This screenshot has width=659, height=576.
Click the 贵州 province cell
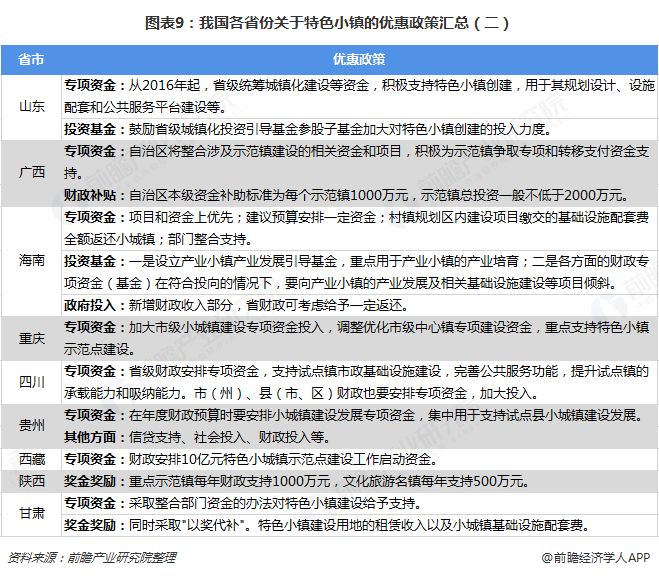pos(32,426)
